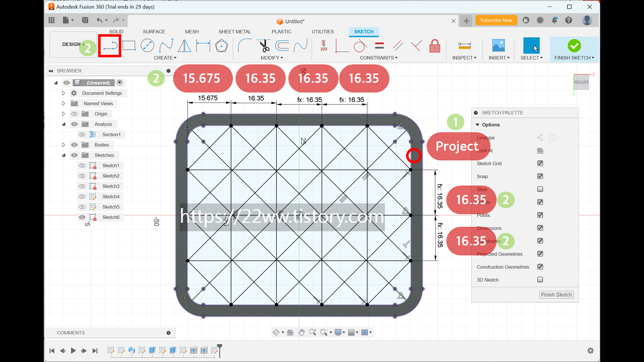Apply the Equal constraint
Viewport: 644px width, 362px height.
tap(379, 46)
